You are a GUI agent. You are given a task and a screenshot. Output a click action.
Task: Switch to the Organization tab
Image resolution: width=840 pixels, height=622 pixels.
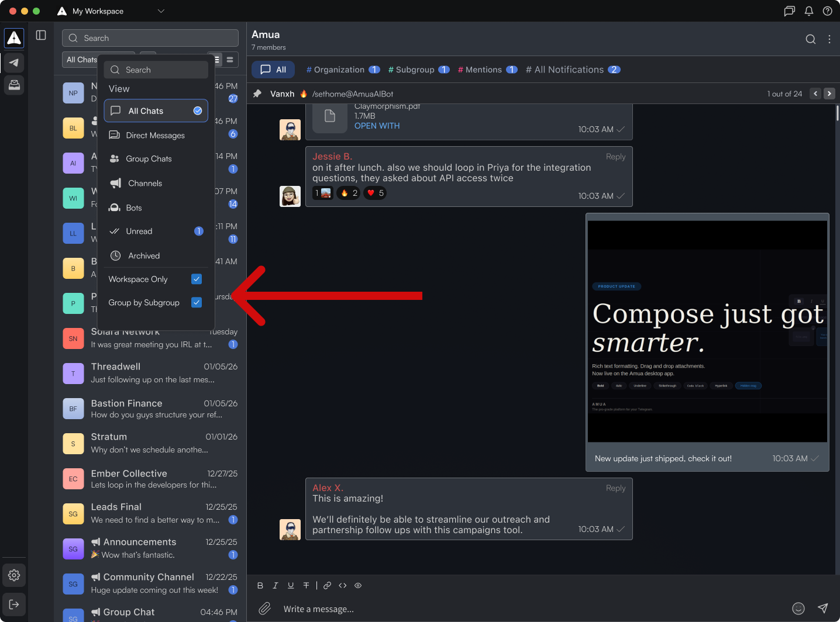(343, 70)
